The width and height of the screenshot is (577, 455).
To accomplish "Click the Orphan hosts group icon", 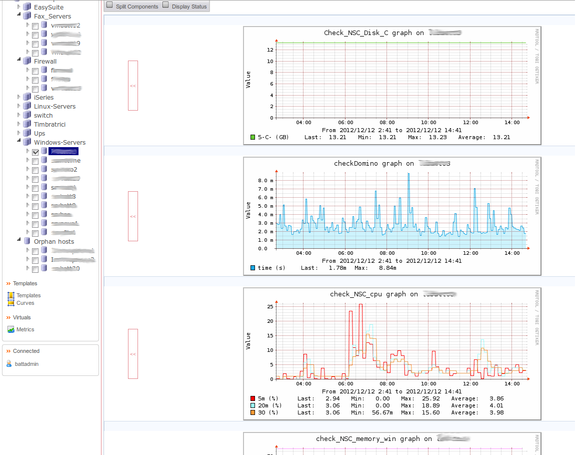I will click(27, 241).
